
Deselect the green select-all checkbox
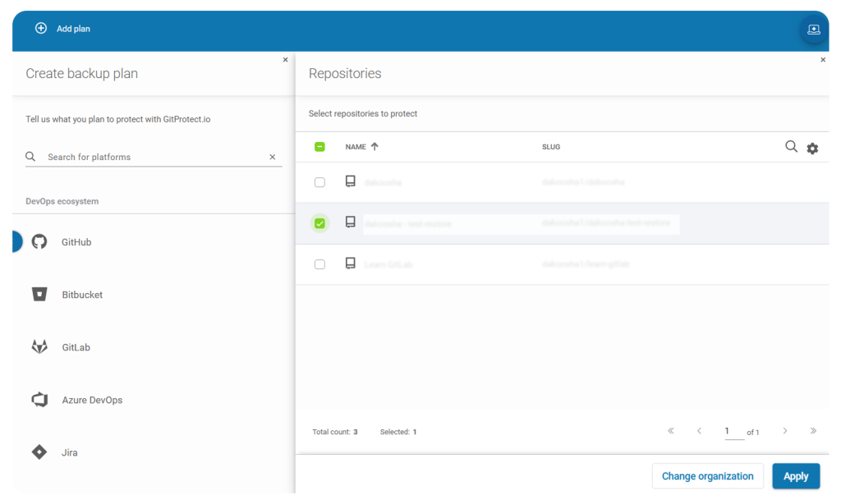pyautogui.click(x=319, y=146)
